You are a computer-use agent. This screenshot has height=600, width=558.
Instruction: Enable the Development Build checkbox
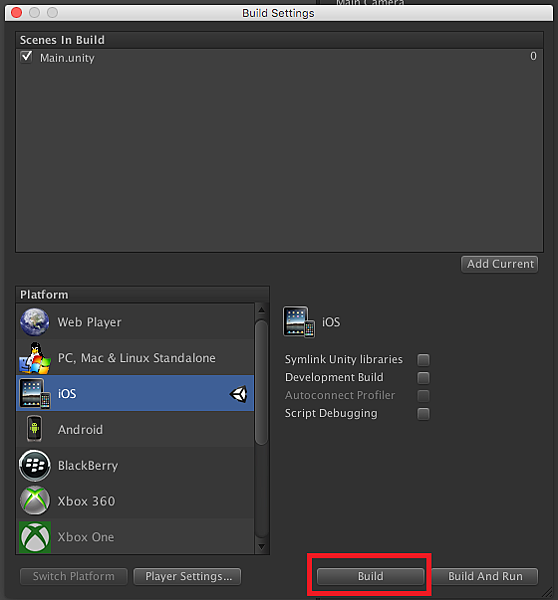(423, 378)
